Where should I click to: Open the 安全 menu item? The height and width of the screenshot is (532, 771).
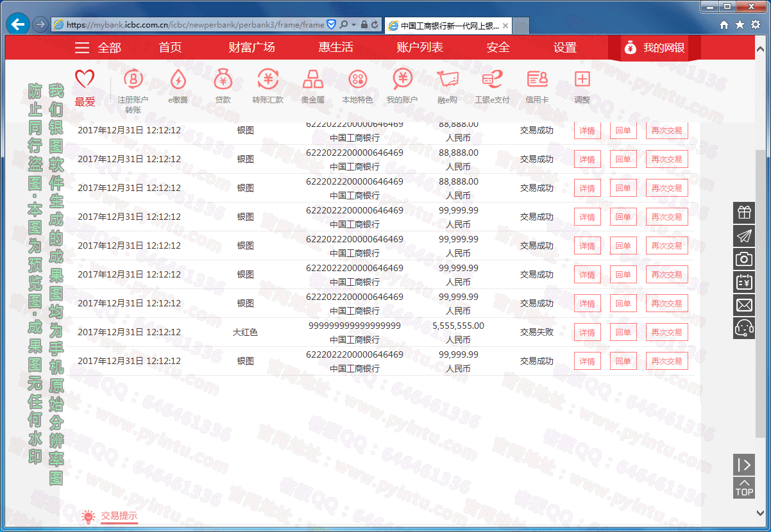coord(498,47)
